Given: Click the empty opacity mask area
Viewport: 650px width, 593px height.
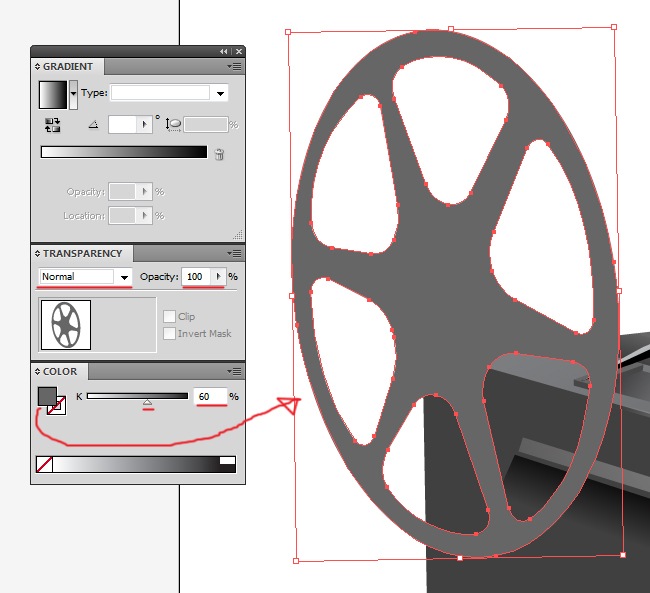Looking at the screenshot, I should coord(124,325).
